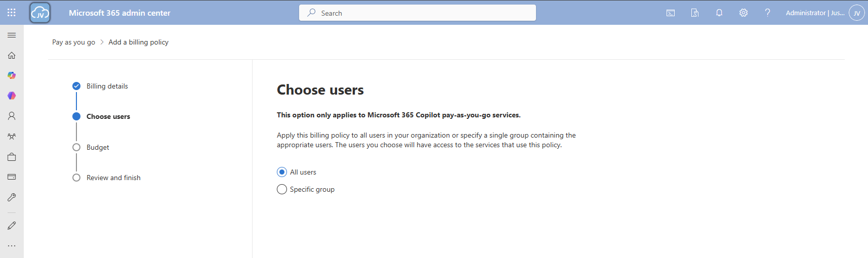This screenshot has height=258, width=868.
Task: Open the JV account avatar menu
Action: 856,13
